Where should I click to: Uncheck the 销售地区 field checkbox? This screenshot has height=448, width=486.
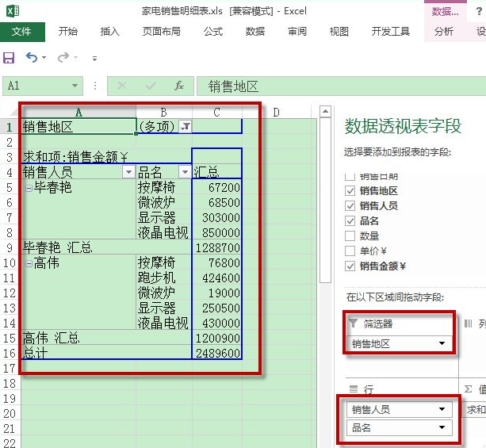click(350, 191)
